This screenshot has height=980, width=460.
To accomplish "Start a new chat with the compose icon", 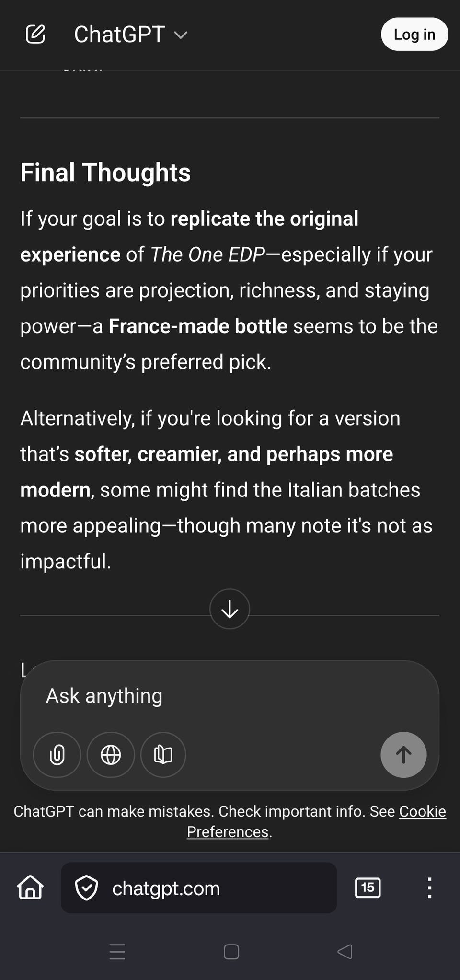I will coord(35,35).
